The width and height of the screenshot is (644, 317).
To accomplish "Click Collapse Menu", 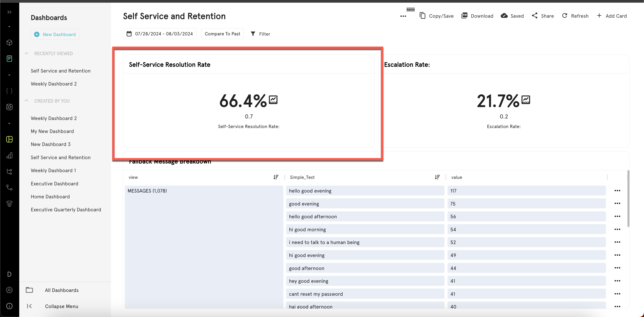I will click(53, 306).
